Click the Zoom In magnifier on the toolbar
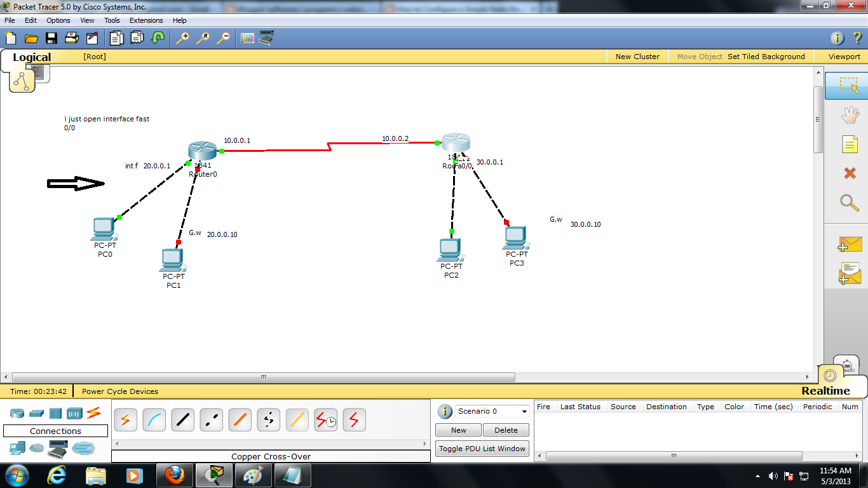The width and height of the screenshot is (868, 488). (182, 39)
